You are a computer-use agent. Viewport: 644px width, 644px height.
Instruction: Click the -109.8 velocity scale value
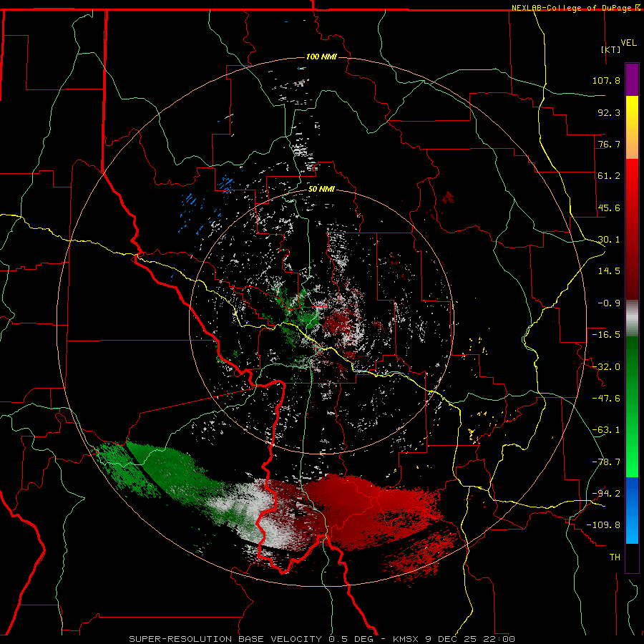point(603,525)
